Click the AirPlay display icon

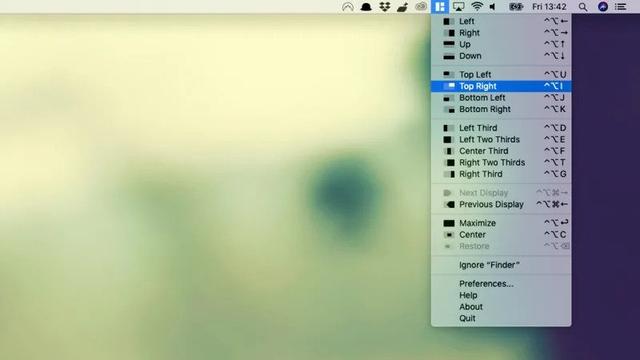(459, 7)
